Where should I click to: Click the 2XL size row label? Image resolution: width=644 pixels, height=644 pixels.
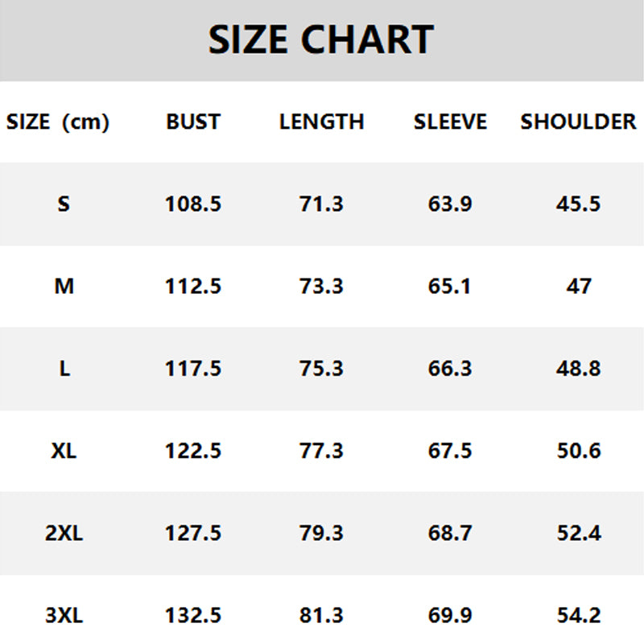[x=64, y=533]
